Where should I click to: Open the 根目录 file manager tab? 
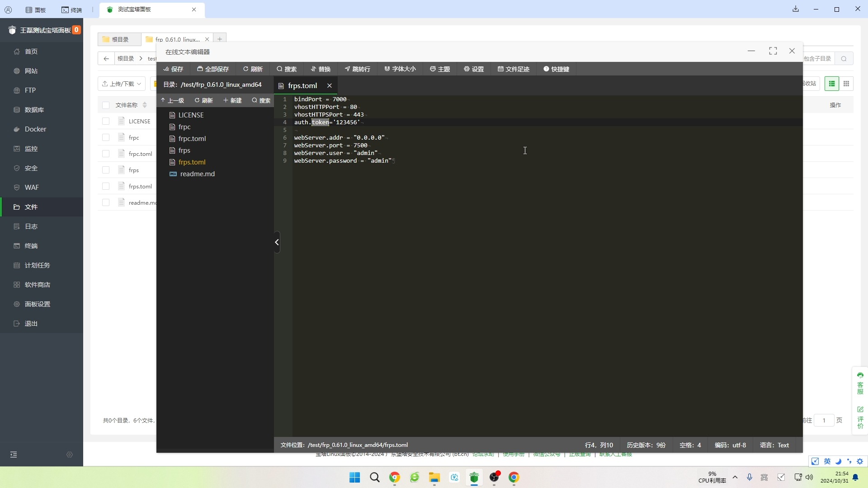point(119,39)
